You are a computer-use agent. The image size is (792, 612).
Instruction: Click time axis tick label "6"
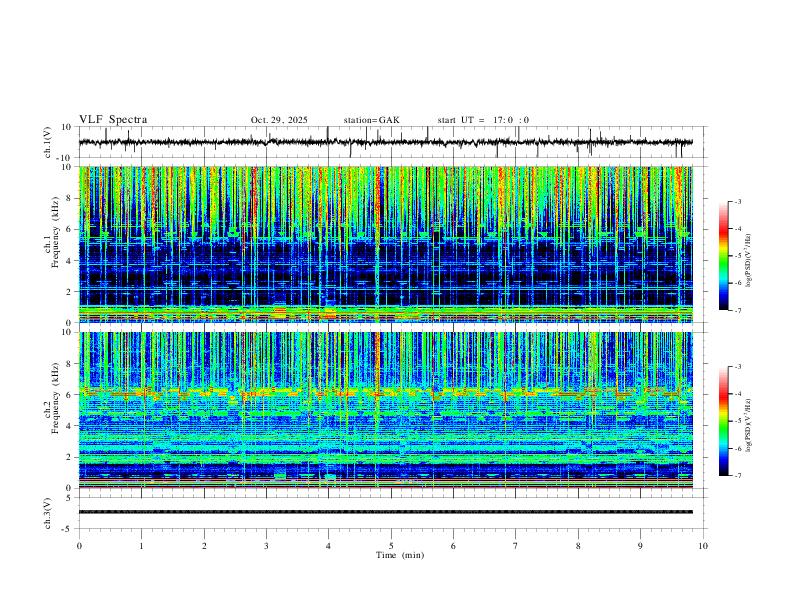point(453,546)
